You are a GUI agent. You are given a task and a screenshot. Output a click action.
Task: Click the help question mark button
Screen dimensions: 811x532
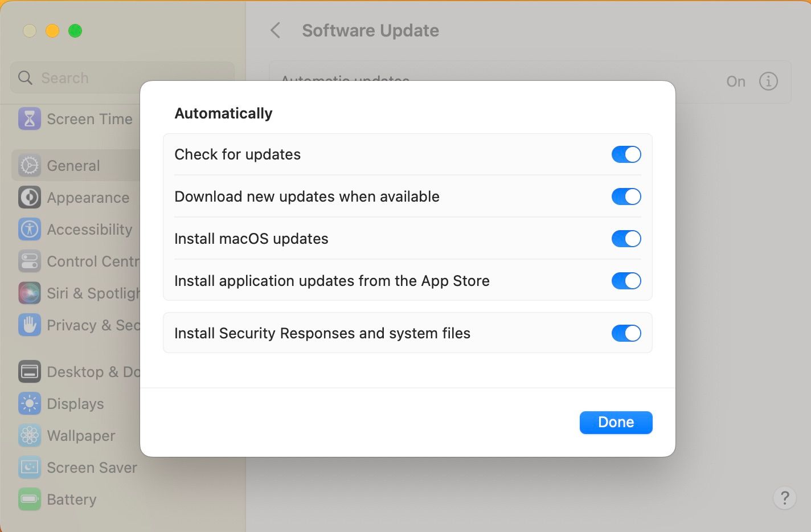785,498
